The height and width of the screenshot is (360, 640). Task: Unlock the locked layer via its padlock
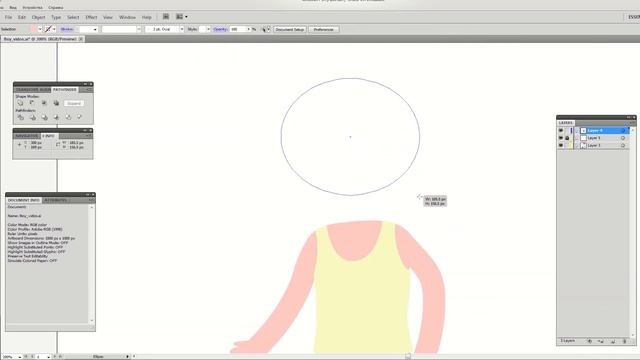(x=567, y=138)
